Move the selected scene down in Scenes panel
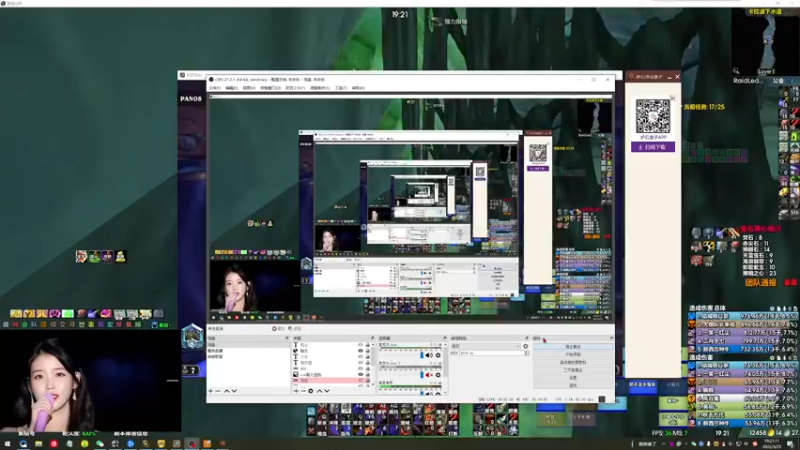Image resolution: width=800 pixels, height=450 pixels. pos(234,391)
